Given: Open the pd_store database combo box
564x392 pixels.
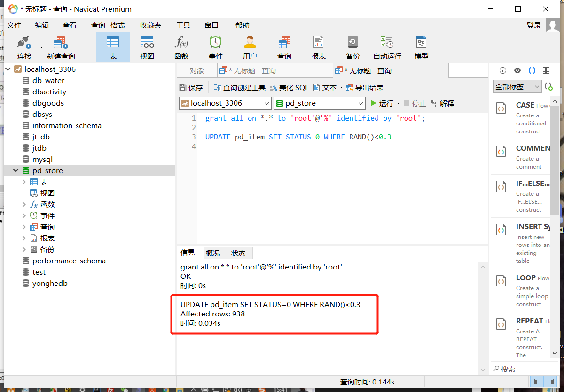Looking at the screenshot, I should 320,103.
